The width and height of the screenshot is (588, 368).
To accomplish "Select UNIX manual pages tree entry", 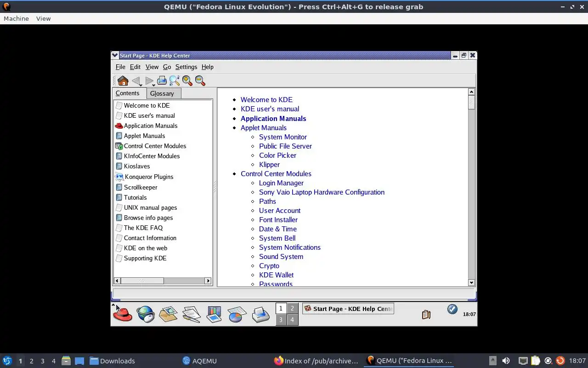I will click(x=150, y=207).
